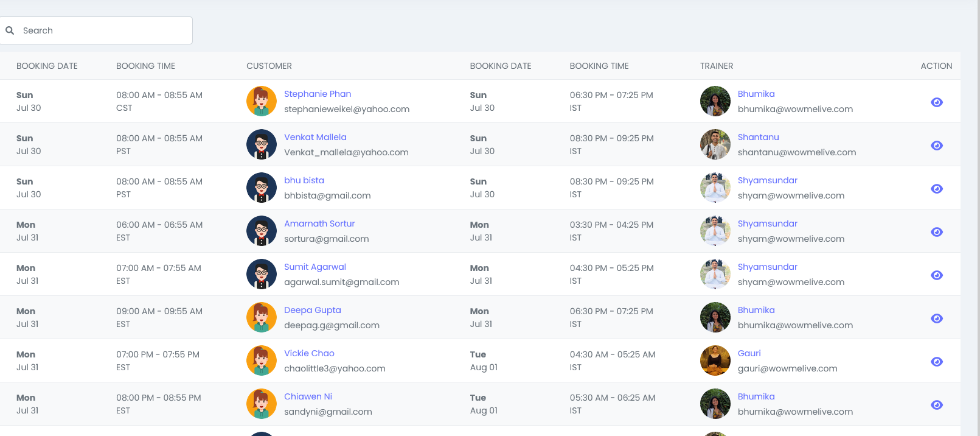Click Deepa Gupta's customer avatar
The width and height of the screenshot is (980, 436).
tap(262, 317)
